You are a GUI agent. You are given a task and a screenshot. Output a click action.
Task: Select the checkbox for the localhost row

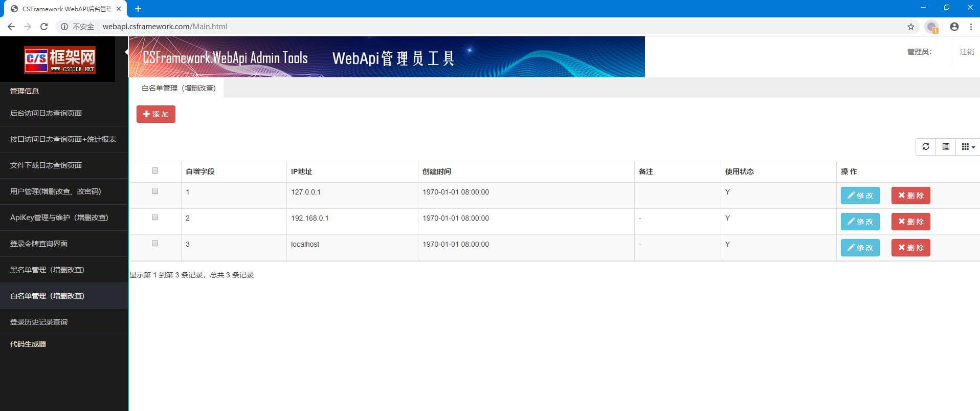tap(155, 244)
